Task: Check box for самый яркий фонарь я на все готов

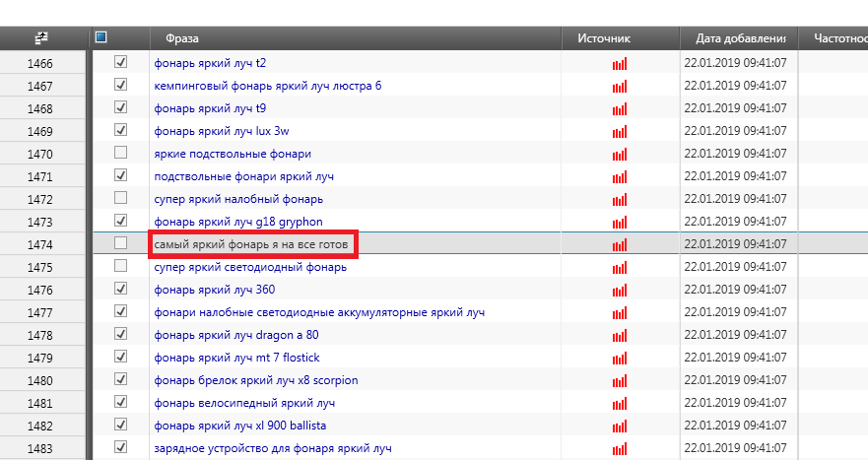Action: (x=120, y=243)
